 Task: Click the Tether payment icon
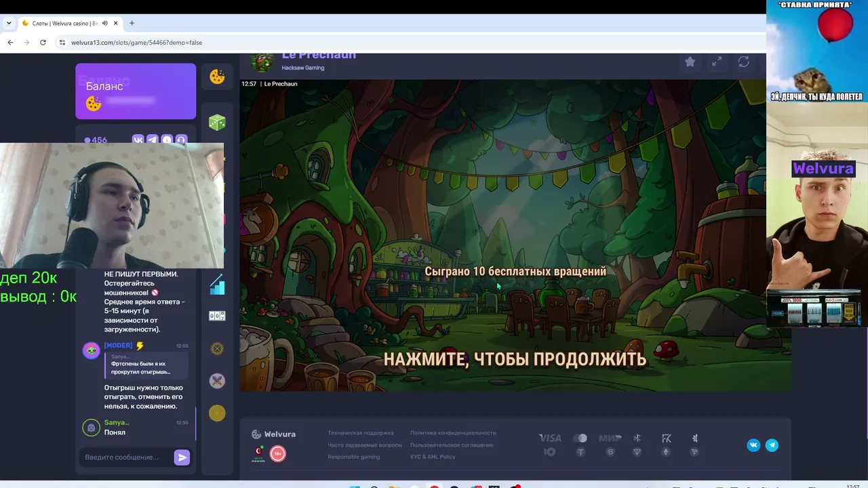pyautogui.click(x=580, y=452)
